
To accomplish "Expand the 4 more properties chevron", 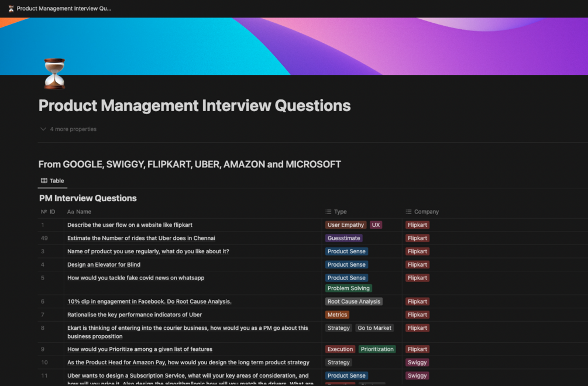I will pyautogui.click(x=43, y=129).
